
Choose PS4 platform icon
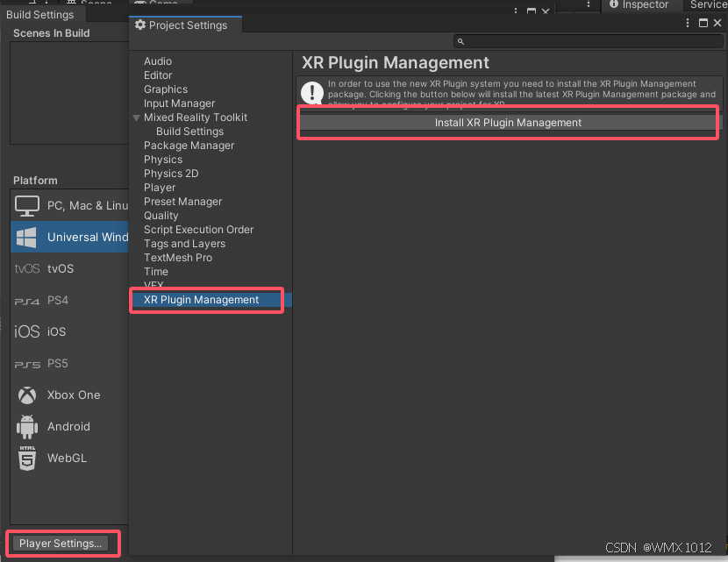27,301
